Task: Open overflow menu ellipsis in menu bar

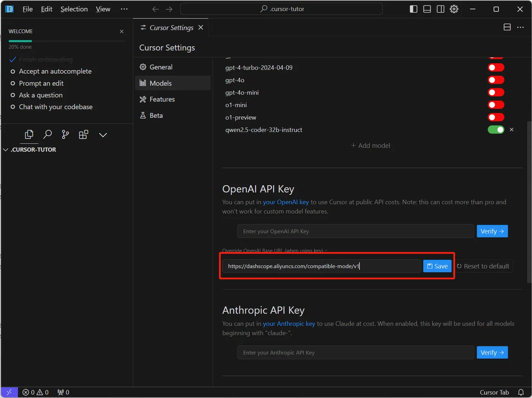Action: [x=124, y=9]
